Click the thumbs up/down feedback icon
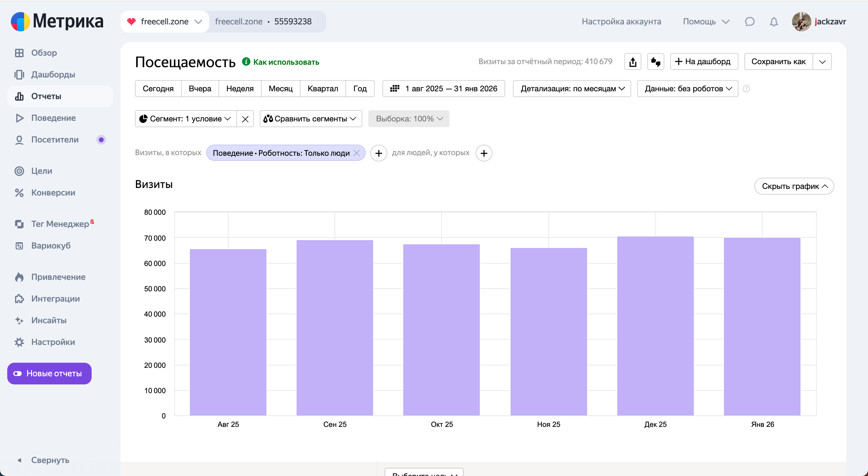 [656, 62]
